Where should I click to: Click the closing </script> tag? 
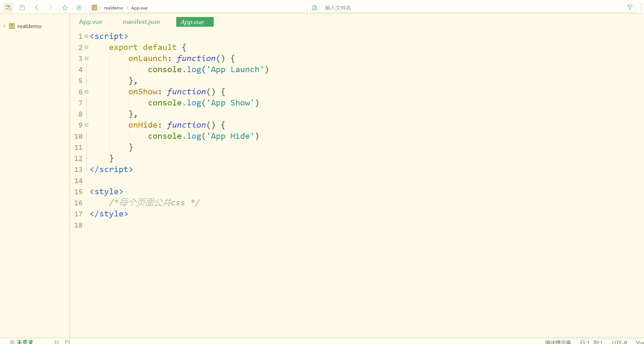click(x=111, y=170)
